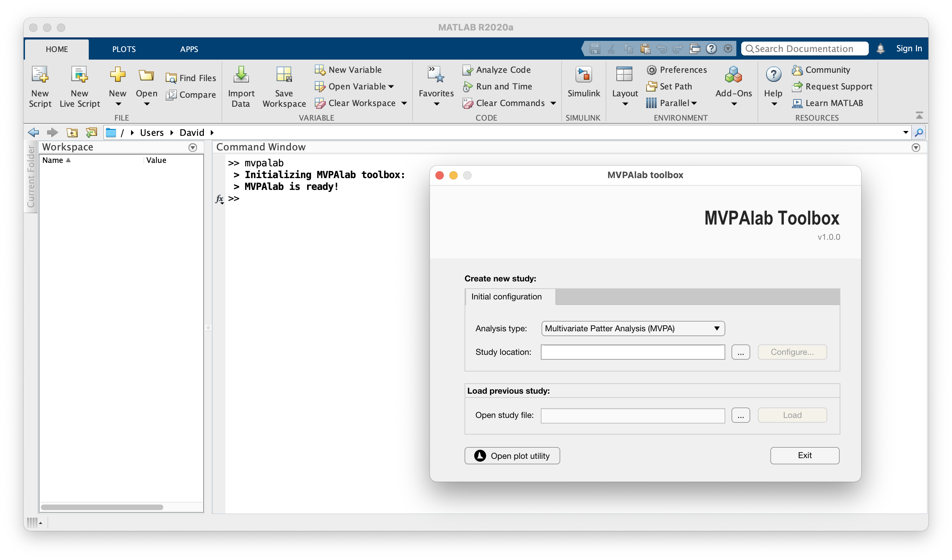This screenshot has width=952, height=560.
Task: Click the Save Workspace icon
Action: (x=284, y=75)
